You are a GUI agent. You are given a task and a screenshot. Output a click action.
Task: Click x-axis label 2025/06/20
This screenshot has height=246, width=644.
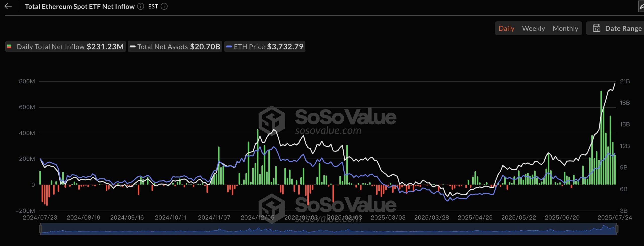click(x=562, y=218)
